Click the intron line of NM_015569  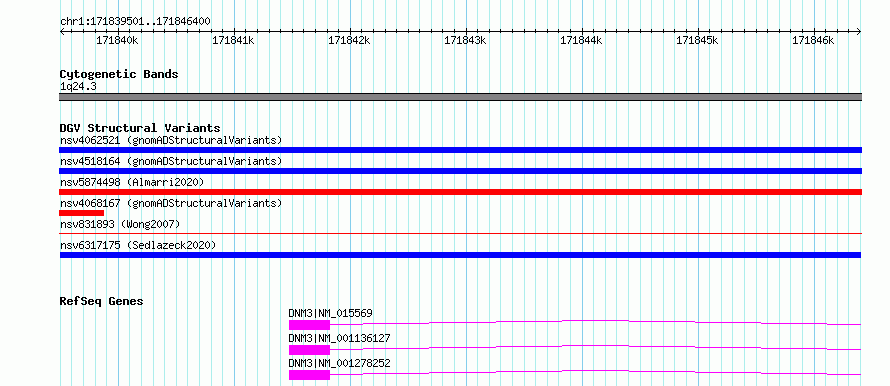coord(596,321)
